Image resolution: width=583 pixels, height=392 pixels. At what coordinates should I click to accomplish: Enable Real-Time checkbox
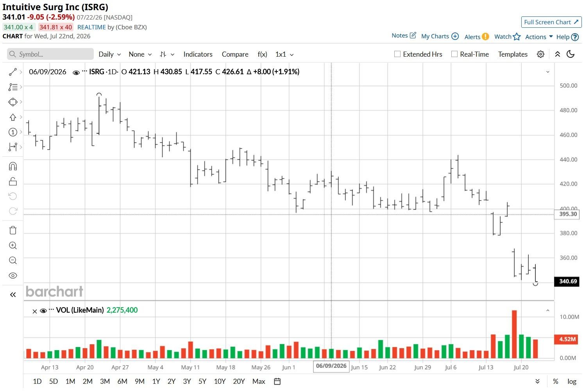click(x=454, y=54)
